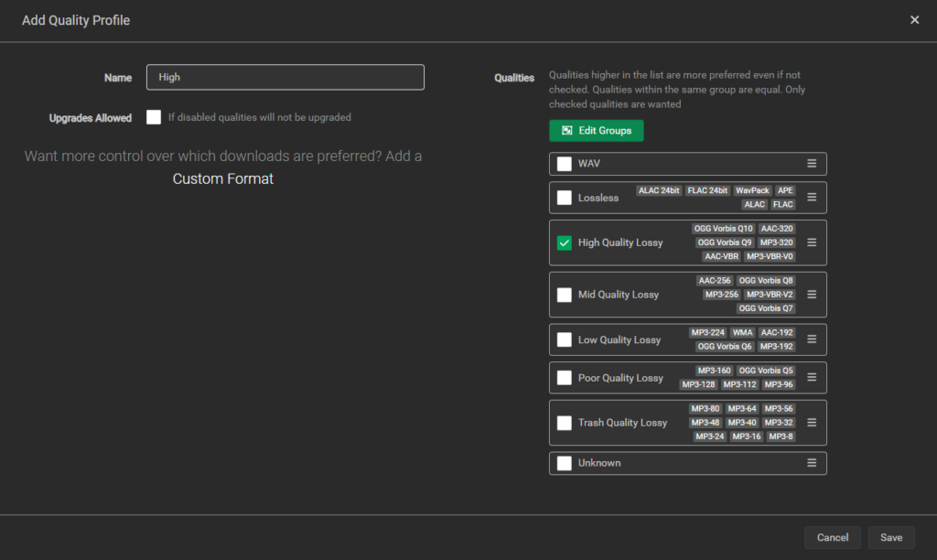Open the Custom Format link
Image resolution: width=937 pixels, height=560 pixels.
(x=222, y=178)
